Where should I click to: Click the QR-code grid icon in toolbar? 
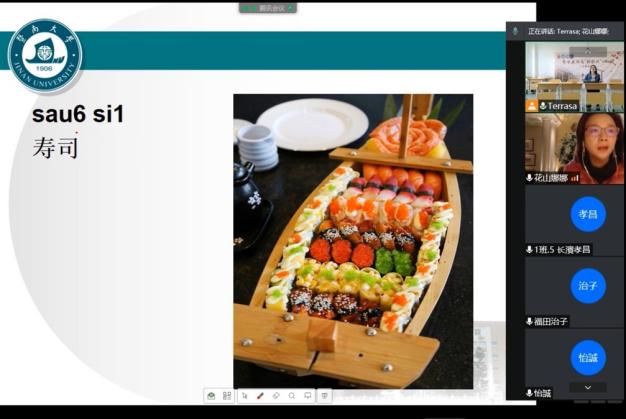227,395
